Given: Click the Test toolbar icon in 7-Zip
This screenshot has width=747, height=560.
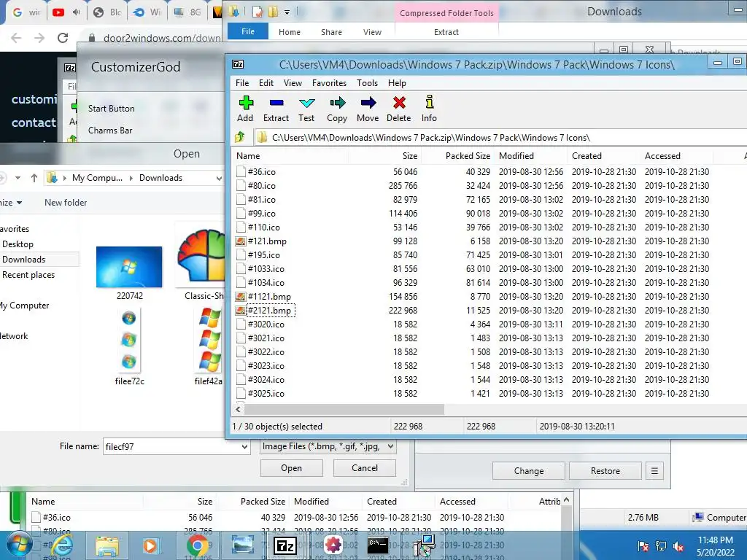Looking at the screenshot, I should (306, 103).
